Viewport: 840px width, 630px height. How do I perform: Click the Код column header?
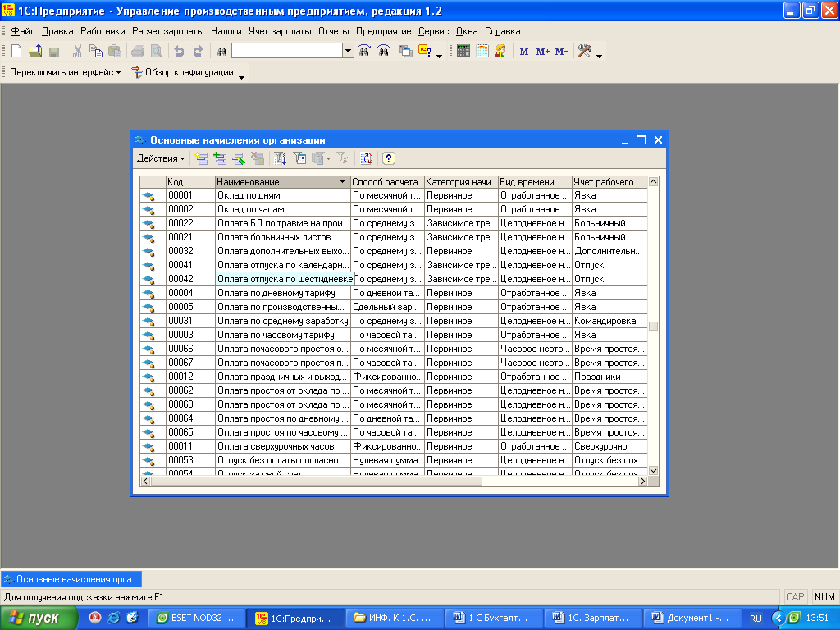pyautogui.click(x=190, y=182)
